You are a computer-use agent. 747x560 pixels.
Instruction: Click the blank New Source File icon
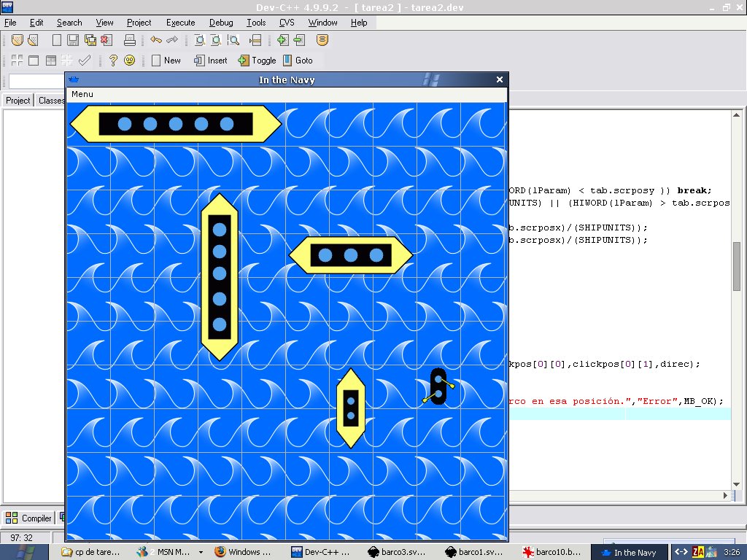pos(57,40)
